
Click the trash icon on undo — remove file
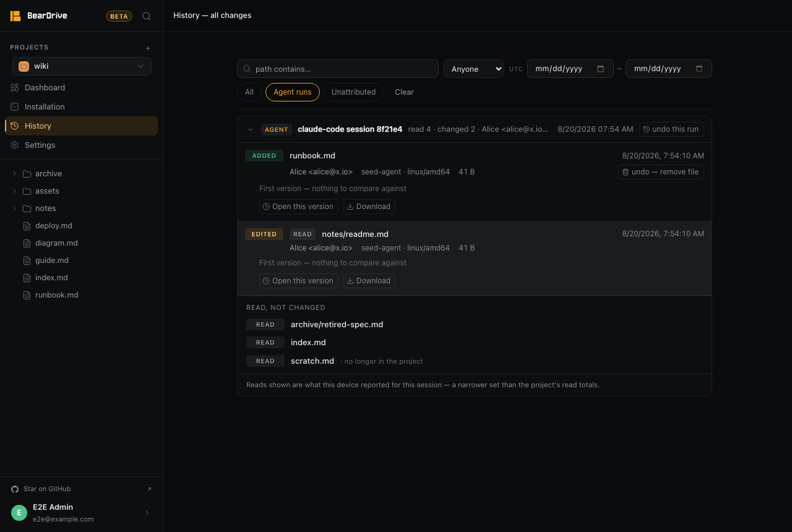(x=626, y=172)
